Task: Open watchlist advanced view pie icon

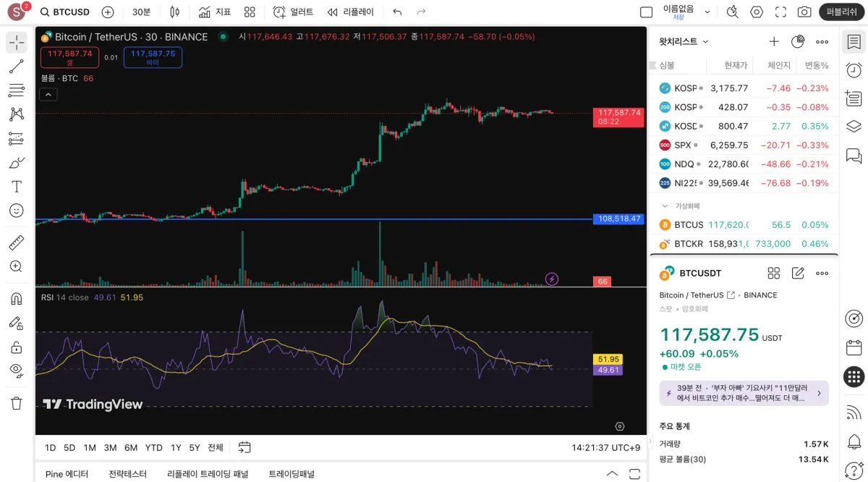Action: coord(798,42)
